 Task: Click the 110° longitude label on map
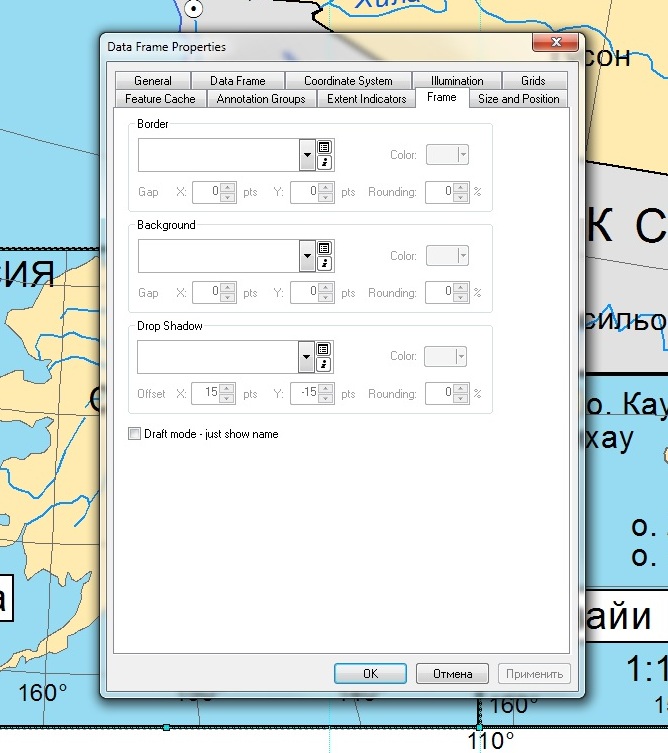tap(490, 741)
